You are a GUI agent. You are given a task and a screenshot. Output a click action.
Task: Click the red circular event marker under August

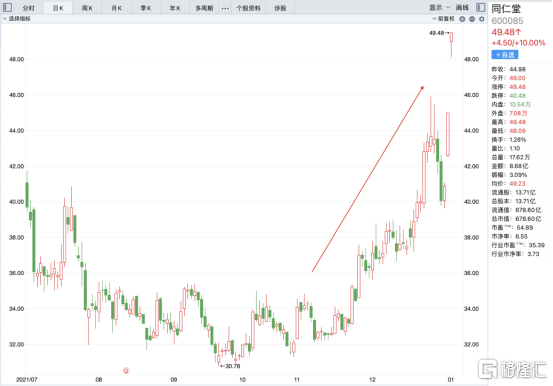[126, 370]
